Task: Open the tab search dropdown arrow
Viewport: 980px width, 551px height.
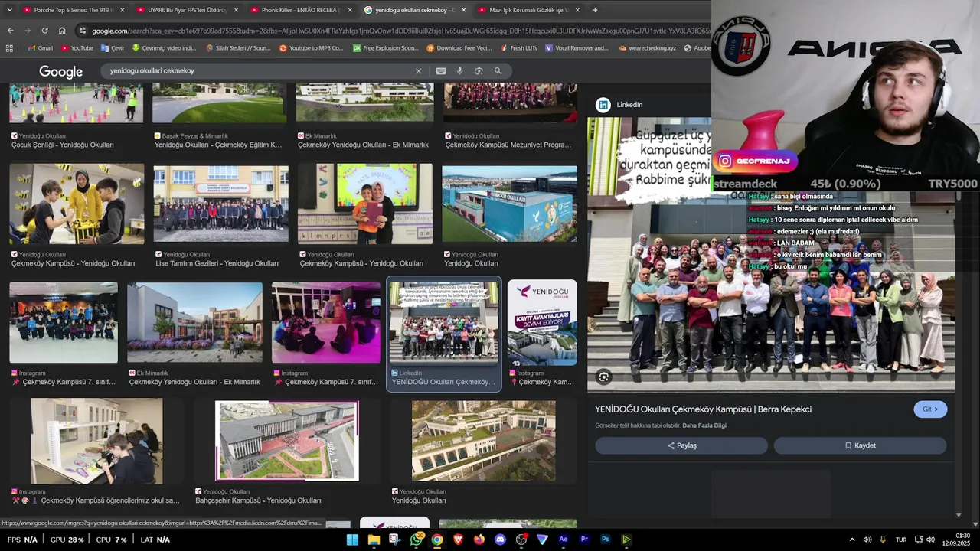Action: (x=9, y=10)
